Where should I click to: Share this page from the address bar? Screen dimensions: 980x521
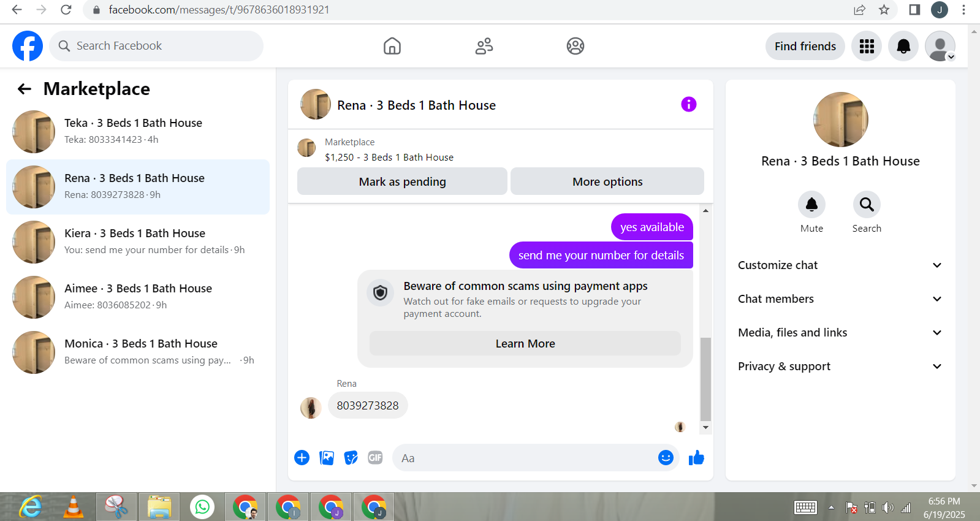(859, 10)
